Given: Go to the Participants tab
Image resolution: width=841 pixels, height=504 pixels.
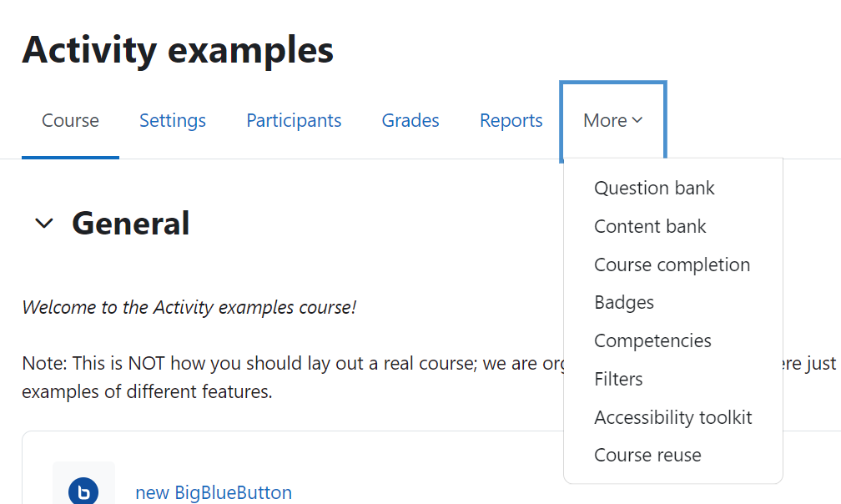Looking at the screenshot, I should [x=294, y=121].
